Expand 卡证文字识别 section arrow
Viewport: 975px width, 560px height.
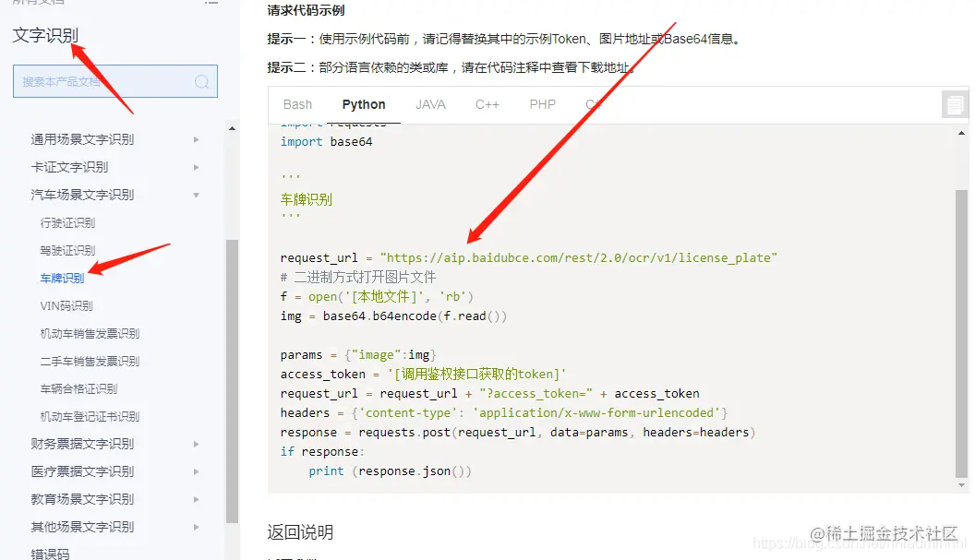click(196, 167)
